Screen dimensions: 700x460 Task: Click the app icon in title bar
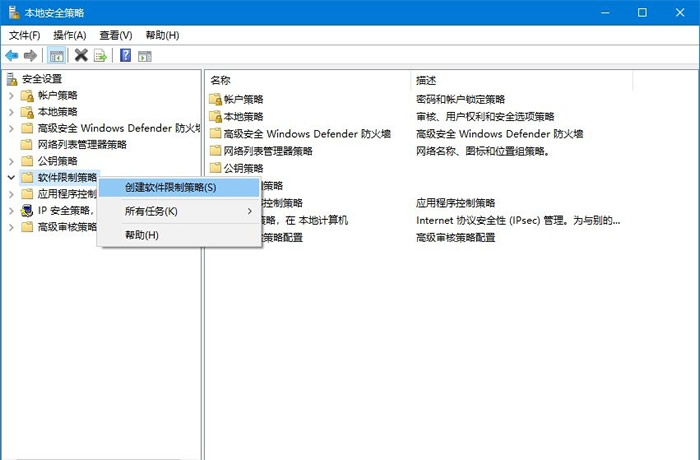pos(14,13)
